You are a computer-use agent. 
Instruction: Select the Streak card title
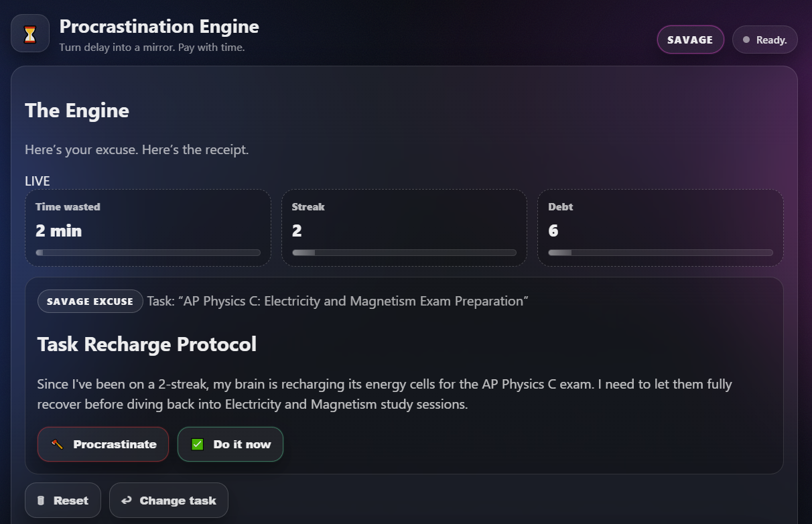coord(308,207)
